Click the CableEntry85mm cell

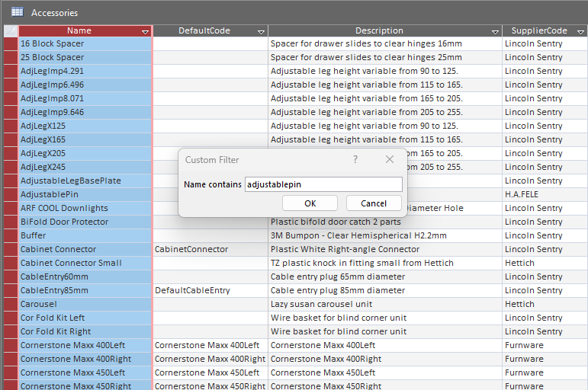[85, 290]
